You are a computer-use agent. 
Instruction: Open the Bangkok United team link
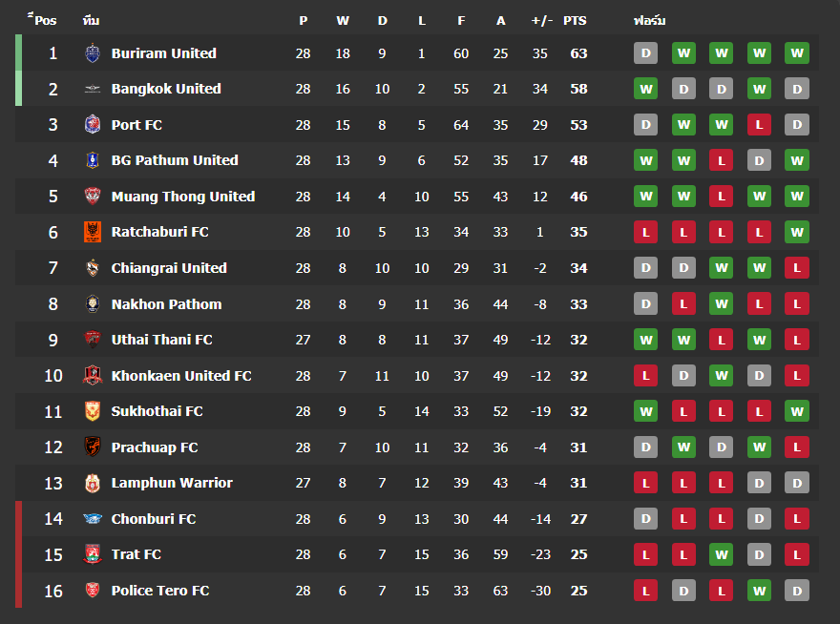(166, 89)
